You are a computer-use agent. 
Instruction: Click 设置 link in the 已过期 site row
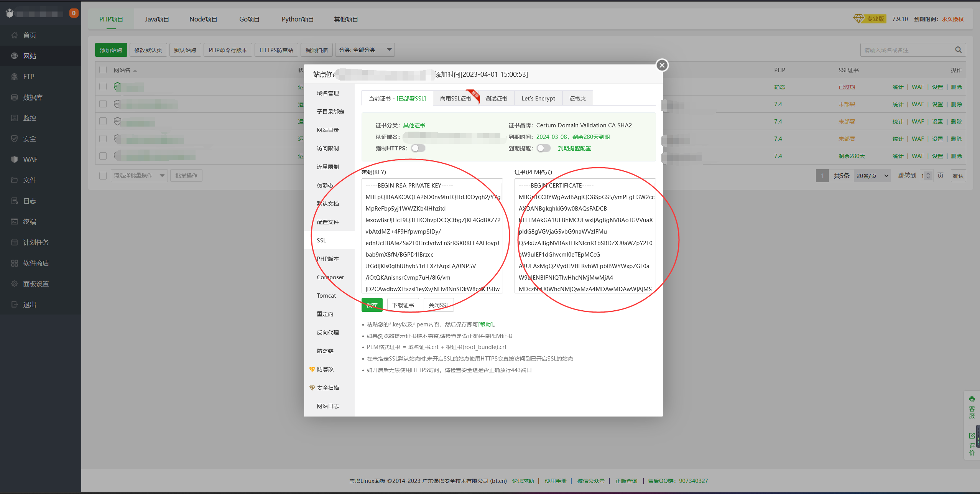[x=937, y=87]
